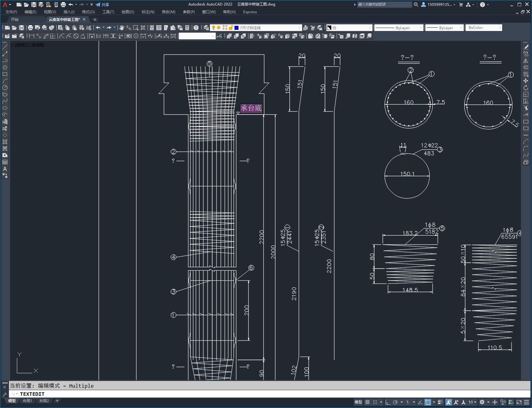
Task: Switch to the 布局1 layout tab
Action: tap(27, 401)
